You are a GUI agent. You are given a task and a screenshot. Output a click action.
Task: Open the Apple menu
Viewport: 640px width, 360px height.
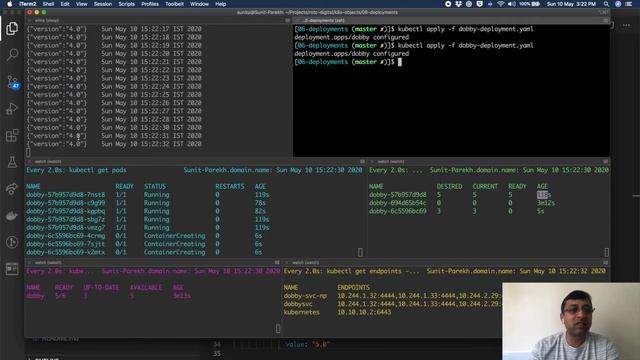[9, 4]
